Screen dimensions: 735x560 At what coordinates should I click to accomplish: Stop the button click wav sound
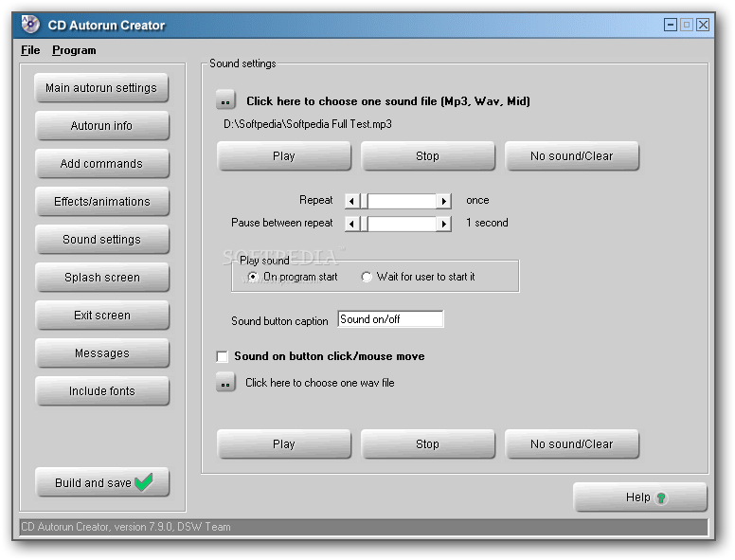pyautogui.click(x=427, y=444)
